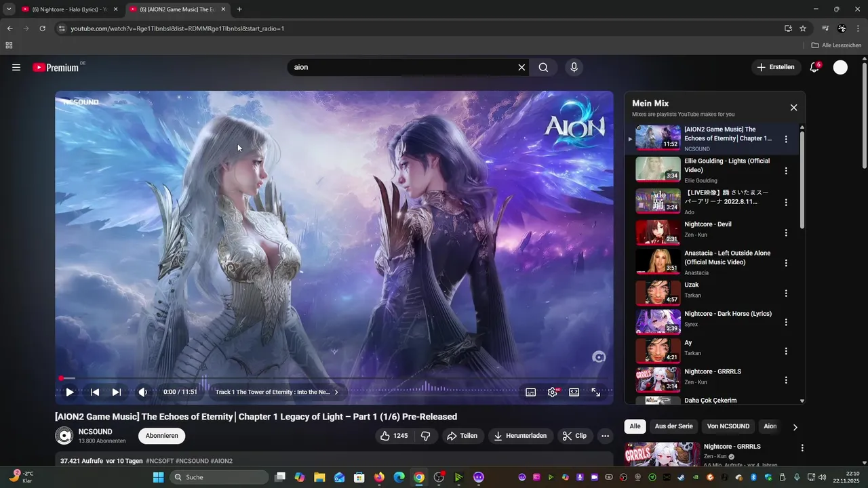
Task: Open options for GRRRLS recommended video
Action: pos(802,448)
